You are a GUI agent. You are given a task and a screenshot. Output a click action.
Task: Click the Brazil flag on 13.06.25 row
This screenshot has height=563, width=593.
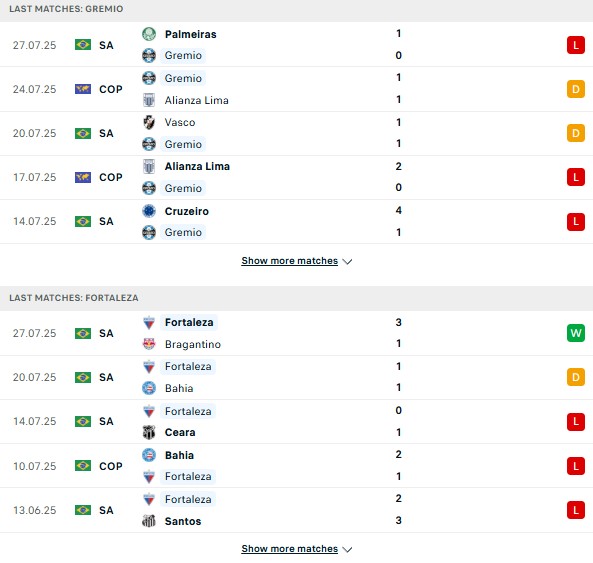(83, 510)
